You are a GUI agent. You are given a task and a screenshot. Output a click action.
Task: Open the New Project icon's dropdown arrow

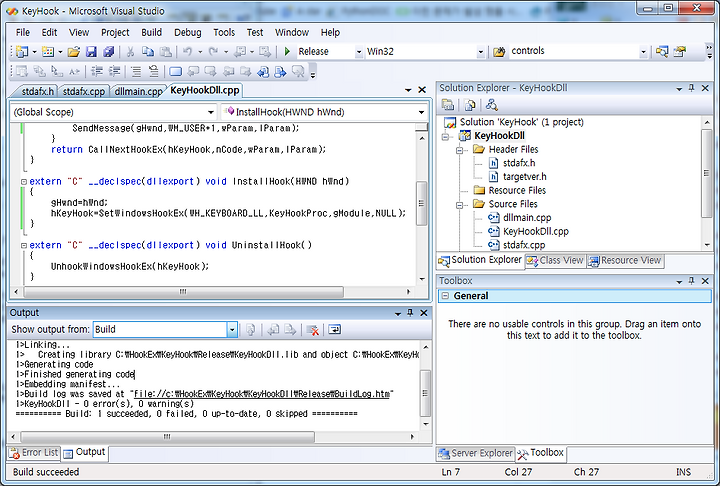[x=34, y=52]
